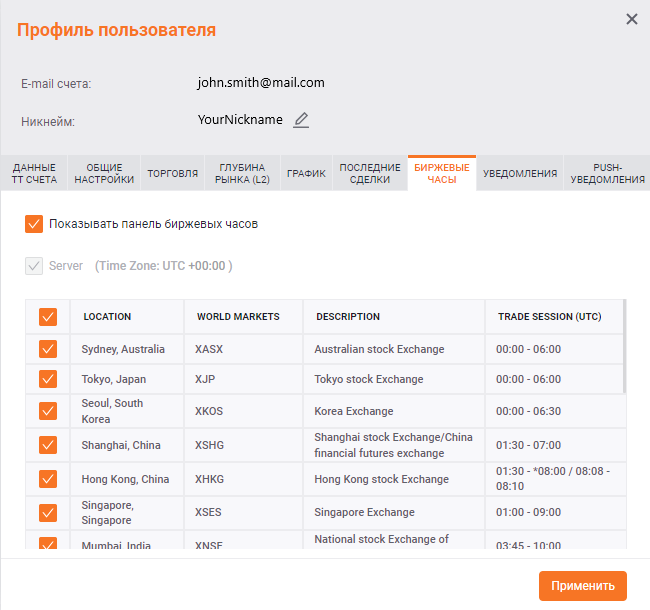Screen dimensions: 650x610
Task: Open the График tab
Action: pos(306,173)
